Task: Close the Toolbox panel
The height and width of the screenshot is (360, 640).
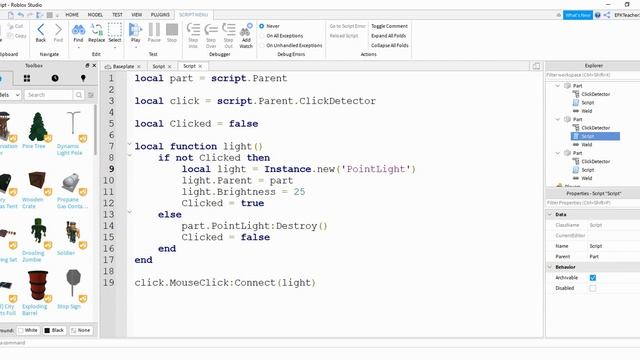Action: click(x=94, y=65)
